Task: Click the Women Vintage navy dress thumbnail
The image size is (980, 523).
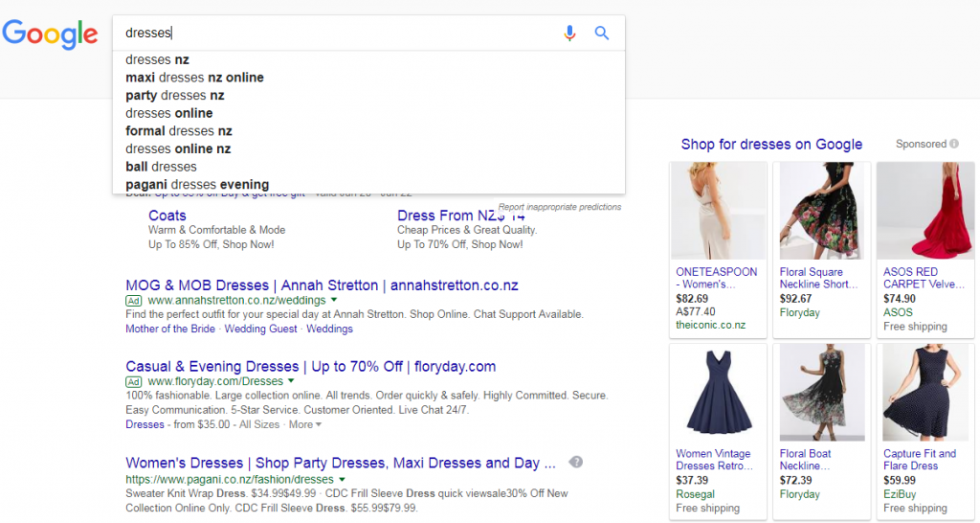Action: point(718,393)
